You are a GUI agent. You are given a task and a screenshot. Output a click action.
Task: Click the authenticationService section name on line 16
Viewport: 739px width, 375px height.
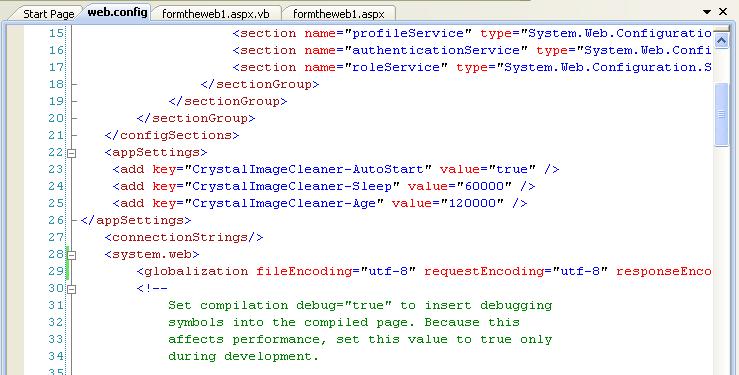coord(436,50)
